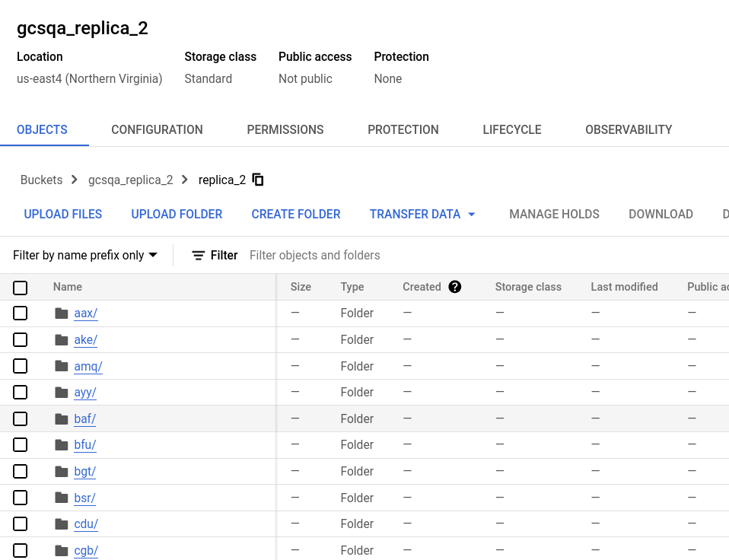Click the help icon next to Created column
This screenshot has width=729, height=560.
click(454, 287)
